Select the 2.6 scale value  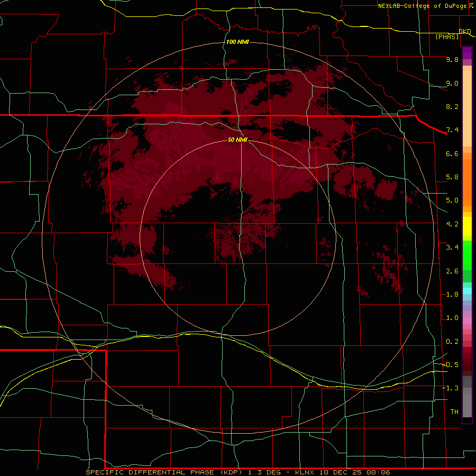(452, 271)
